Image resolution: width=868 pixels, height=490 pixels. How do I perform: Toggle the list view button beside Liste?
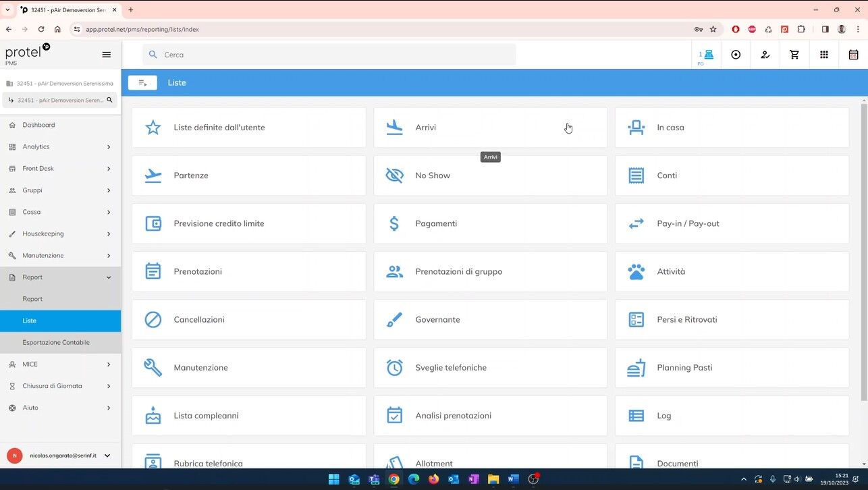pyautogui.click(x=142, y=82)
